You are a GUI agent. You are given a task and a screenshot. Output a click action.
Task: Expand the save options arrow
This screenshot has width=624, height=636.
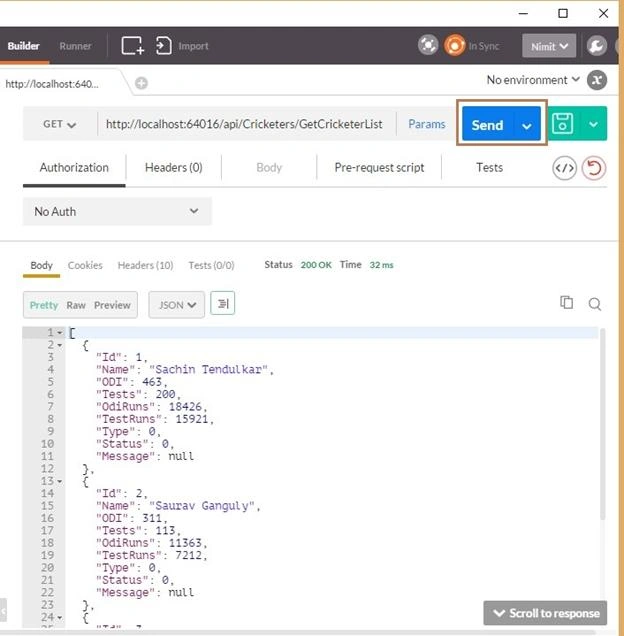(x=594, y=124)
